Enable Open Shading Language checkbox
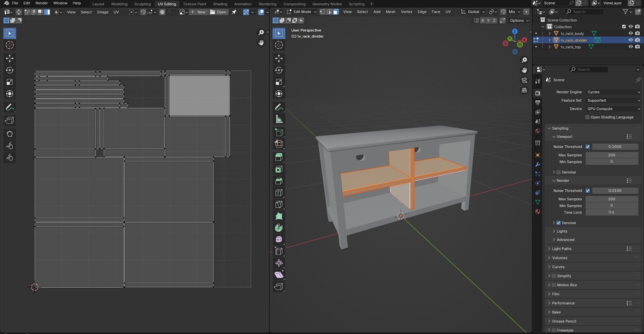Viewport: 644px width, 334px height. point(587,117)
